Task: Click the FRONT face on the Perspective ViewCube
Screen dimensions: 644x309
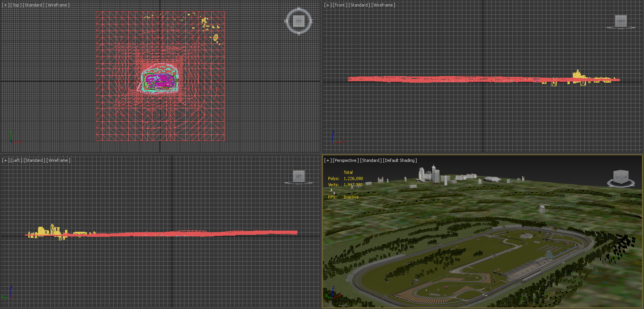Action: pos(625,177)
